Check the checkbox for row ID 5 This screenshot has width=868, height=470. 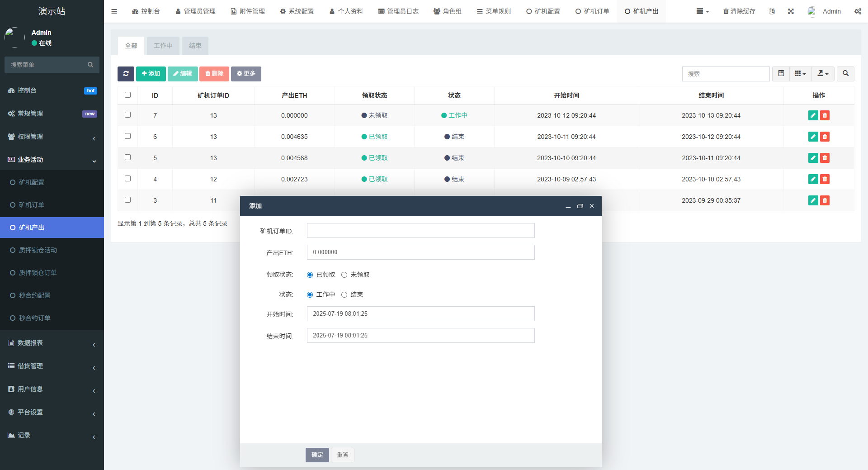128,157
